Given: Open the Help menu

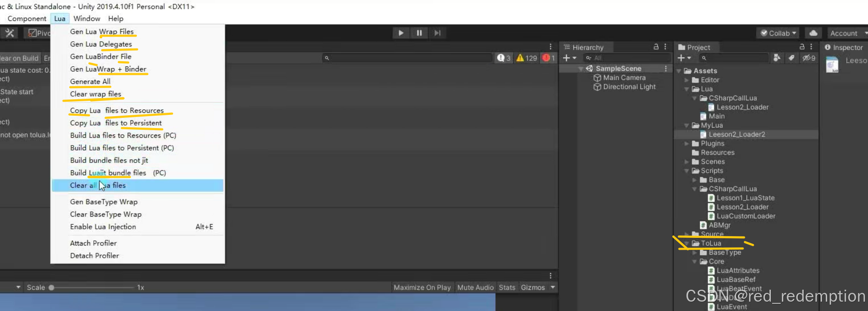Looking at the screenshot, I should click(x=115, y=19).
